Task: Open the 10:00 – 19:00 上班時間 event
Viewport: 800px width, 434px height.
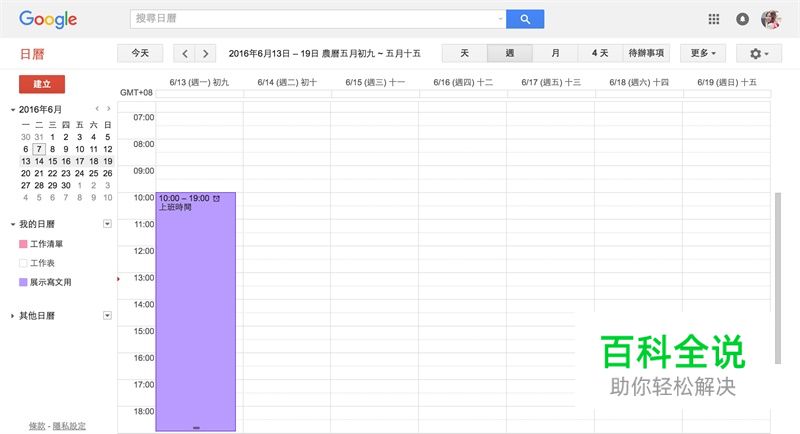Action: (195, 311)
